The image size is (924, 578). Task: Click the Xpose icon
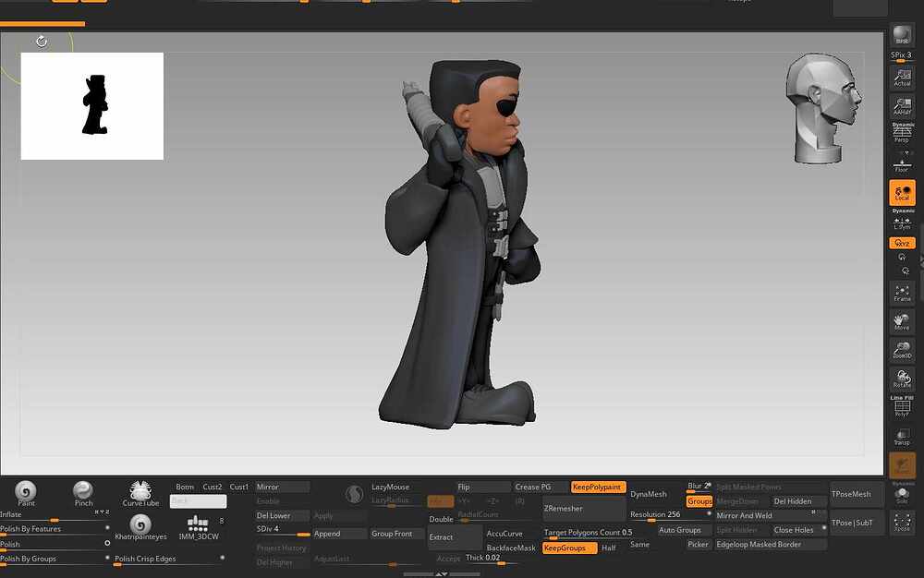point(902,522)
